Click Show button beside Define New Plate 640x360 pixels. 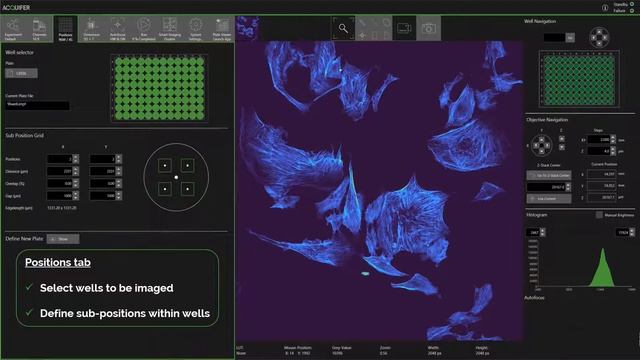[x=63, y=239]
